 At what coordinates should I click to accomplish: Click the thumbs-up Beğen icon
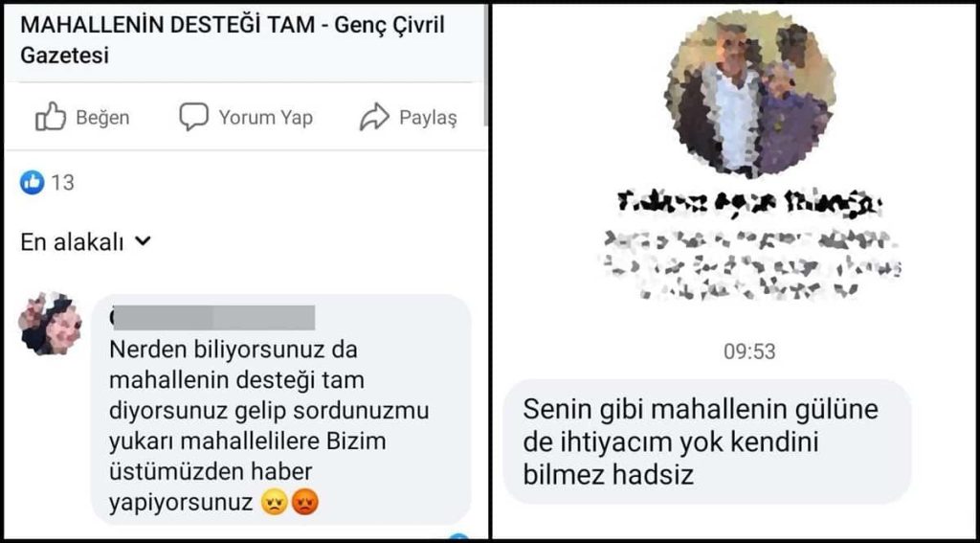(51, 117)
